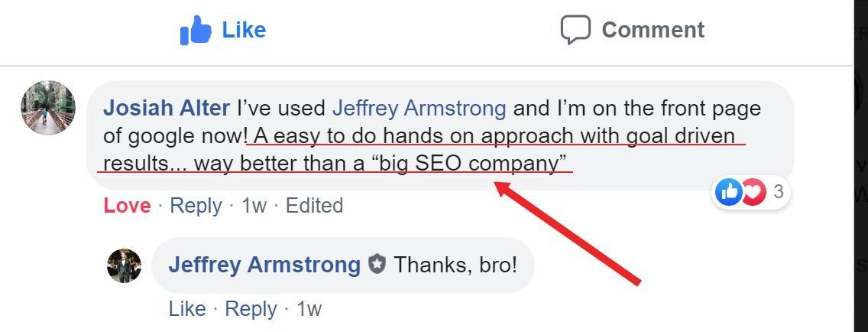The width and height of the screenshot is (868, 332).
Task: Click the blue thumbs-up reaction icon
Action: tap(729, 191)
